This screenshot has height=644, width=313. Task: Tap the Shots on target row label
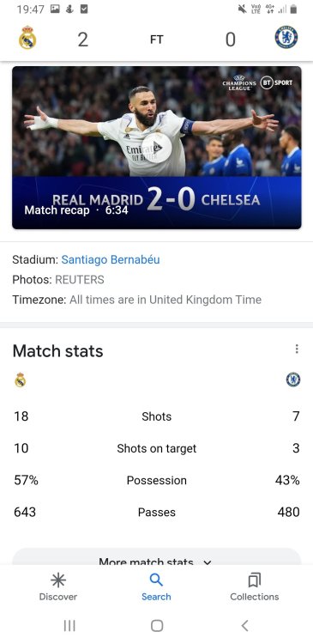[x=157, y=448]
